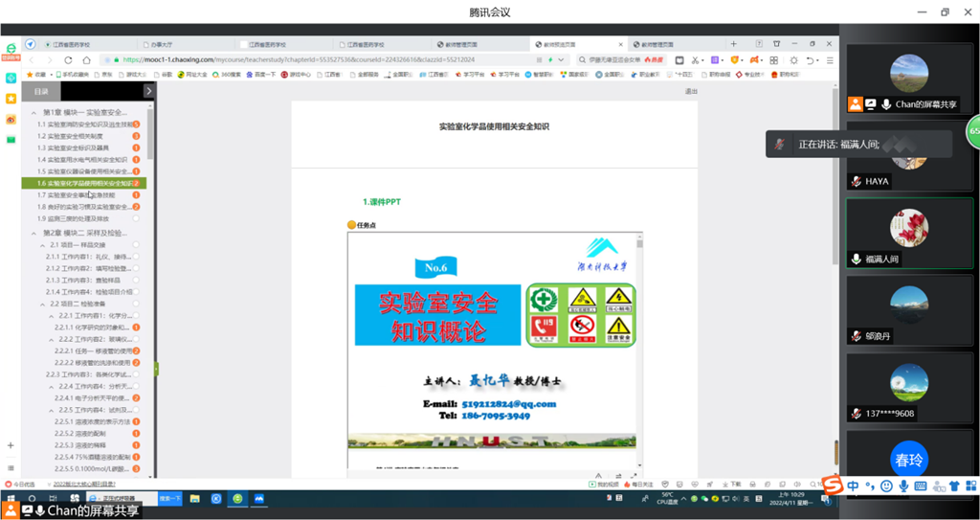Open the orange shield security icon

pos(735,60)
